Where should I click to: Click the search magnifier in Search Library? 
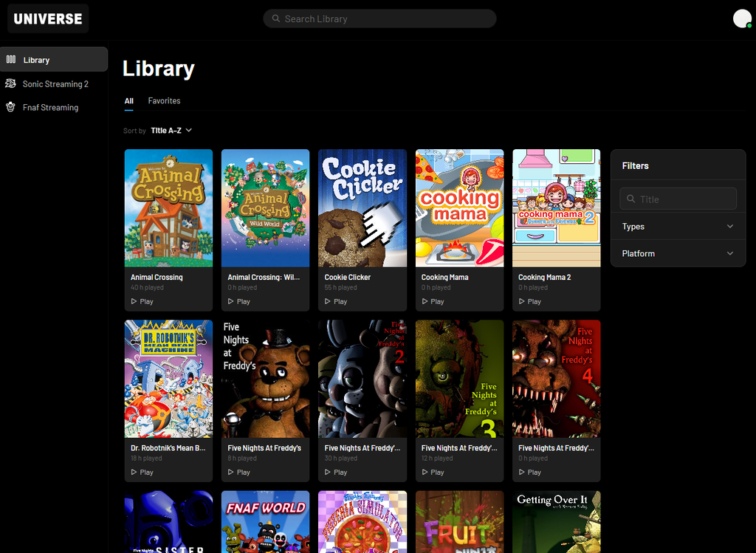pos(276,18)
